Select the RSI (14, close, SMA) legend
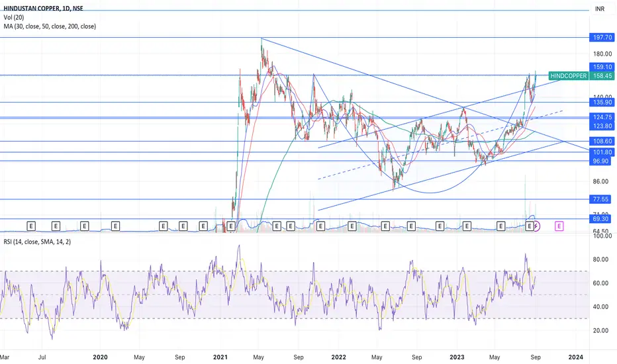Screen dimensions: 617x364 tap(37, 242)
